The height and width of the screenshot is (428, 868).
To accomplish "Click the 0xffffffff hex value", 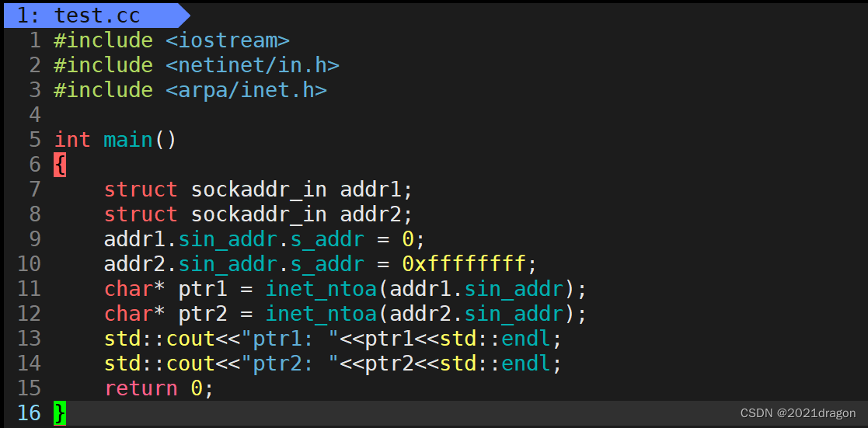I will (464, 264).
